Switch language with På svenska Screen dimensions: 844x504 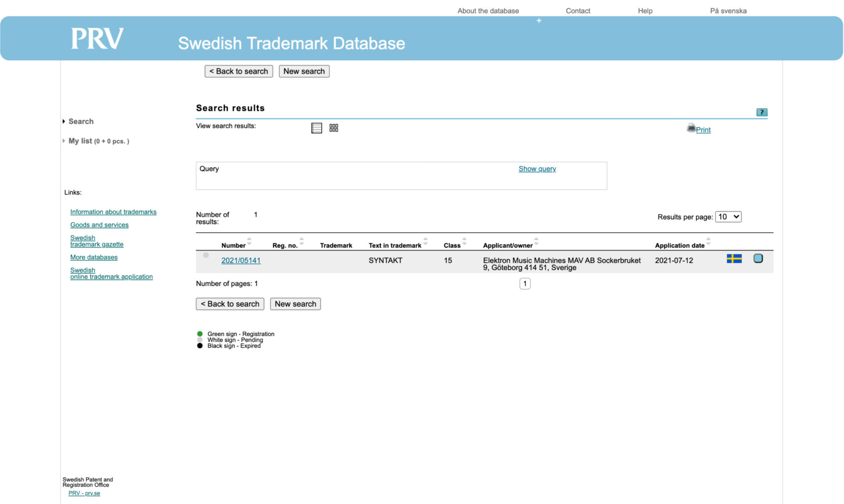(728, 11)
